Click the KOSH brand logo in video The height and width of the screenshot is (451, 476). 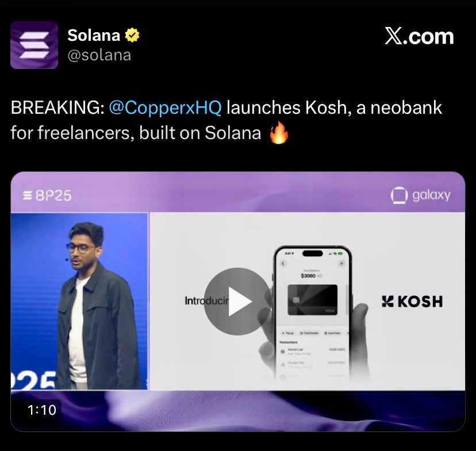coord(412,302)
